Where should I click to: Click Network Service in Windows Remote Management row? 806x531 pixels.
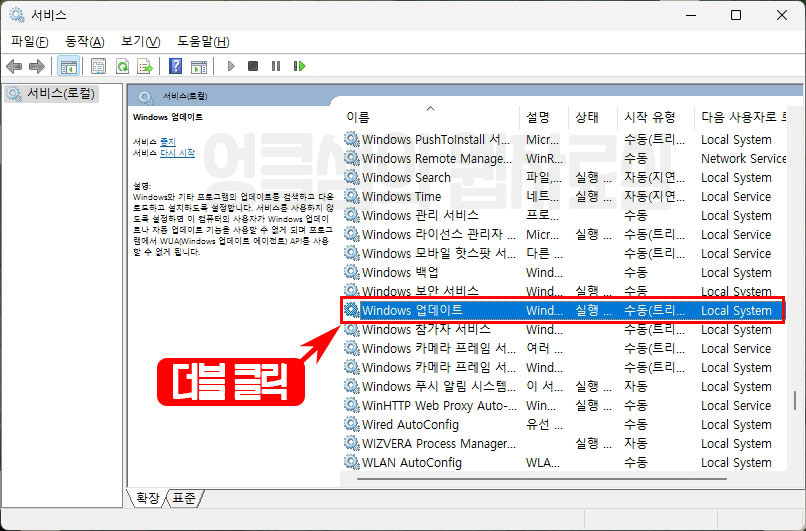pos(743,158)
